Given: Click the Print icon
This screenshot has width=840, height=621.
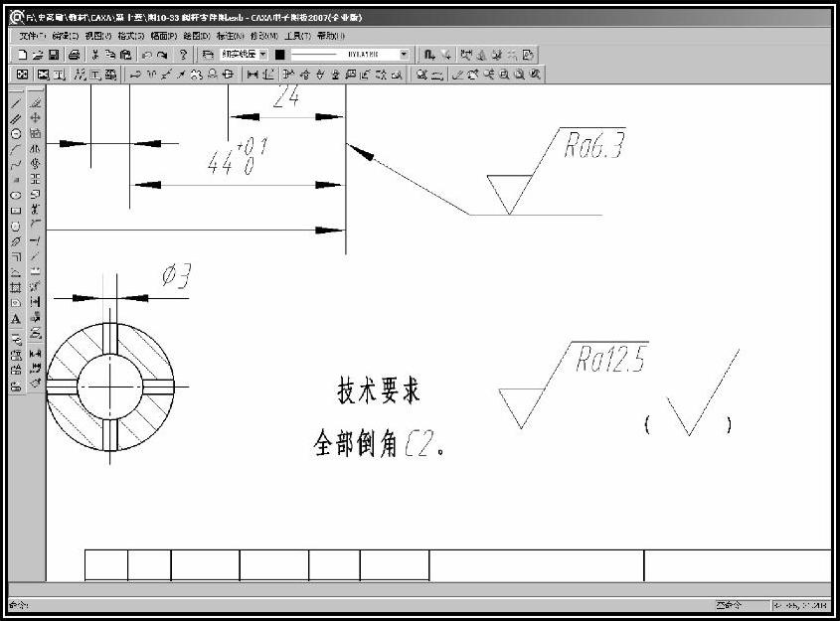Looking at the screenshot, I should coord(75,55).
